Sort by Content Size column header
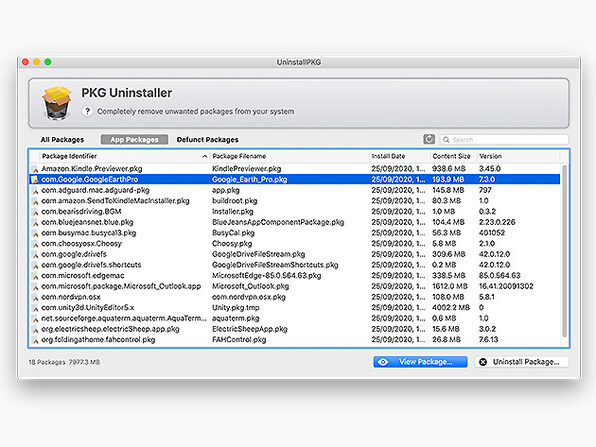This screenshot has width=596, height=447. click(451, 156)
